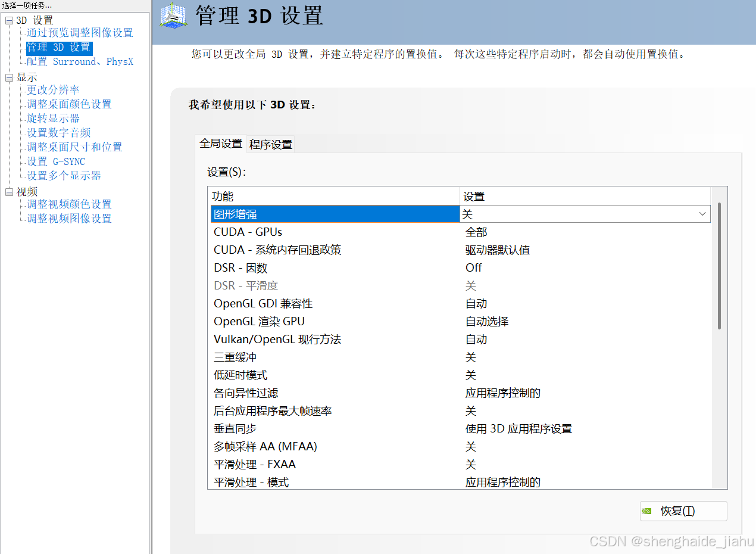Viewport: 756px width, 554px height.
Task: Select 多帧采样 AA (MFAA) row
Action: coord(461,446)
